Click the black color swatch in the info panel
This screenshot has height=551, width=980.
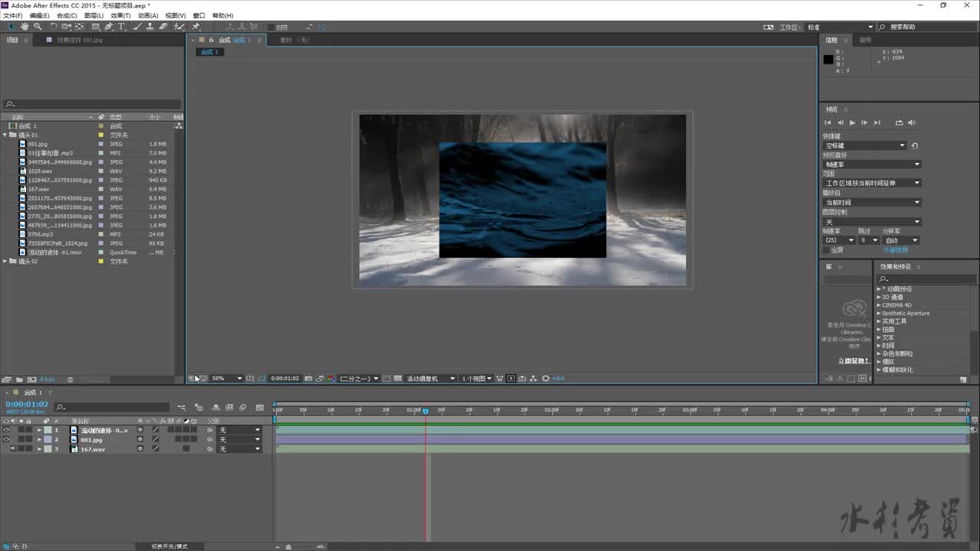tap(828, 59)
